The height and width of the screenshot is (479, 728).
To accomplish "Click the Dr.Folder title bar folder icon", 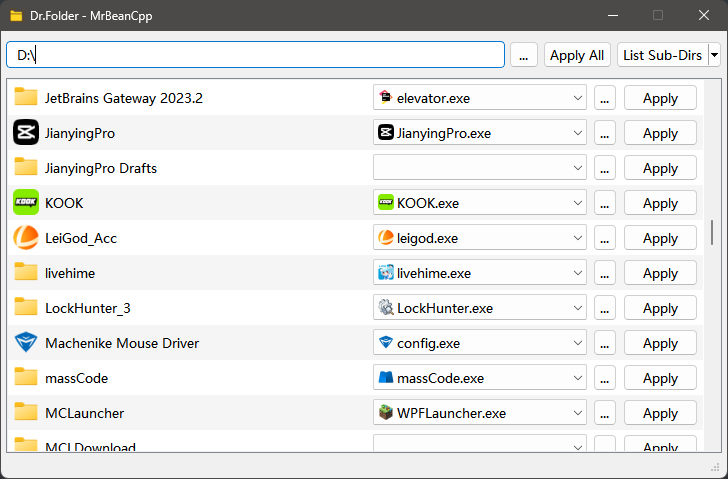I will [x=16, y=16].
